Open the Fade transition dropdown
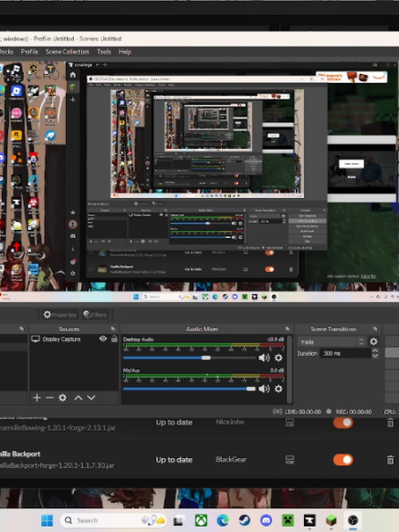Image resolution: width=399 pixels, height=532 pixels. click(x=331, y=341)
